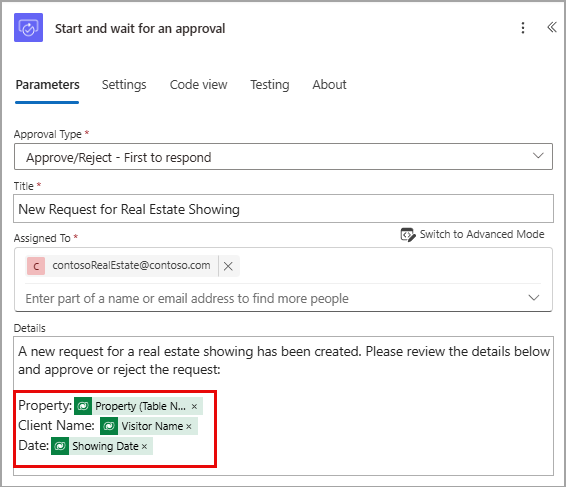This screenshot has width=566, height=487.
Task: Open the About tab
Action: (x=329, y=85)
